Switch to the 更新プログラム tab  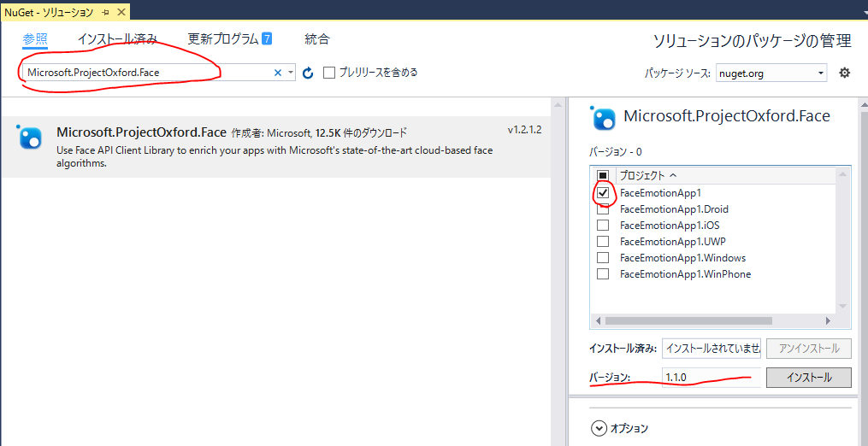tap(230, 38)
